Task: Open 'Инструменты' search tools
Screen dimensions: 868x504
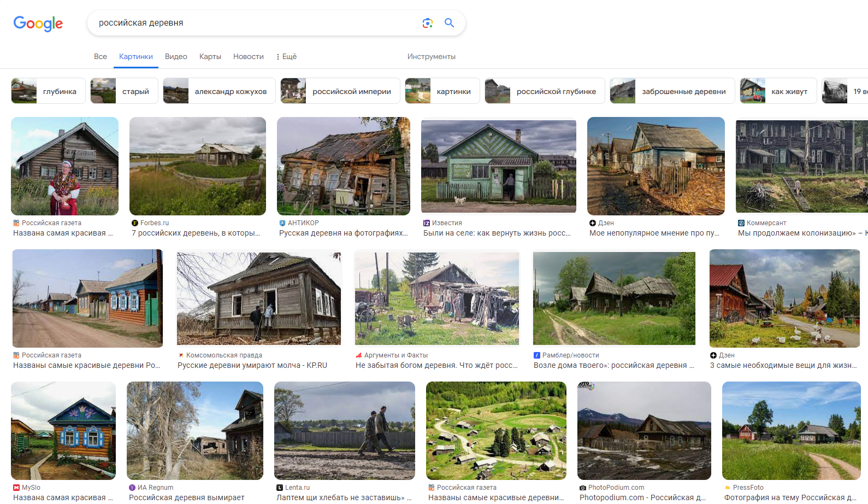Action: pos(432,56)
